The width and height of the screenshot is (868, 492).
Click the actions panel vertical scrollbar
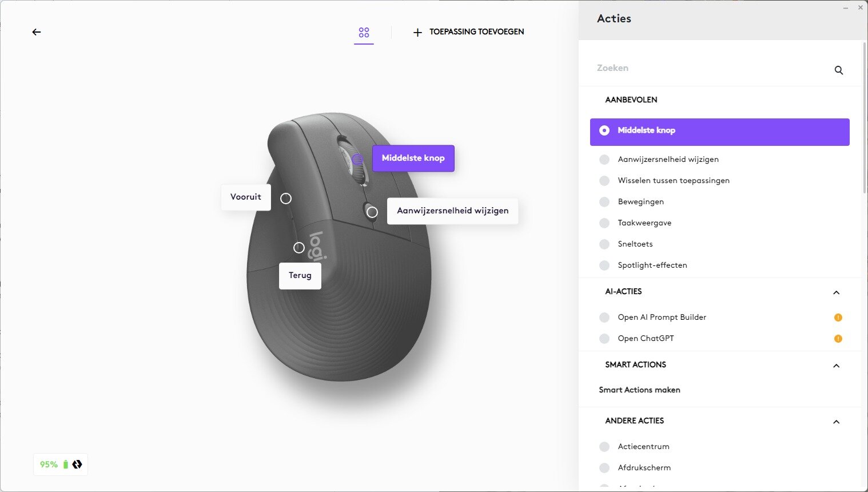(x=864, y=117)
